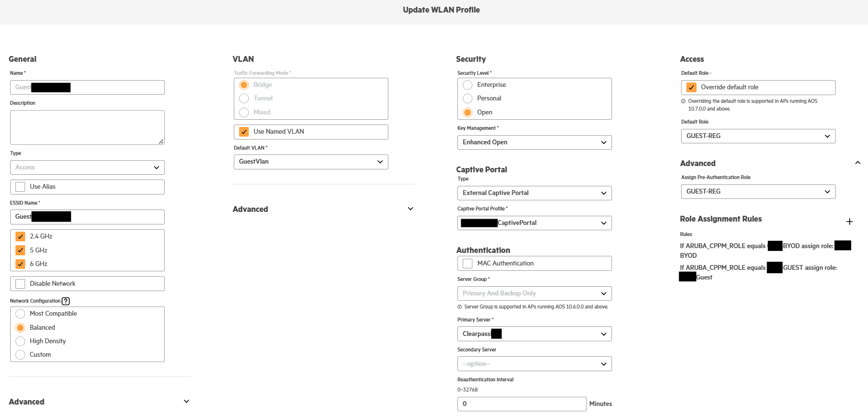Select Enterprise security level
The image size is (868, 419).
pyautogui.click(x=468, y=85)
